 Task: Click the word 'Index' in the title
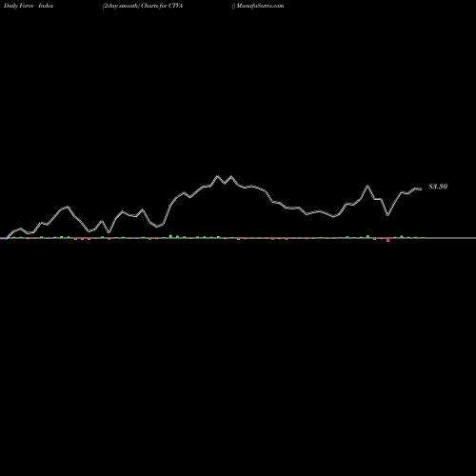(46, 6)
